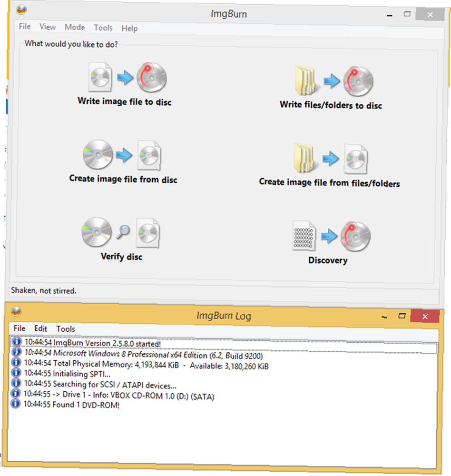
Task: Close the ImgBurn Log window
Action: pos(425,317)
